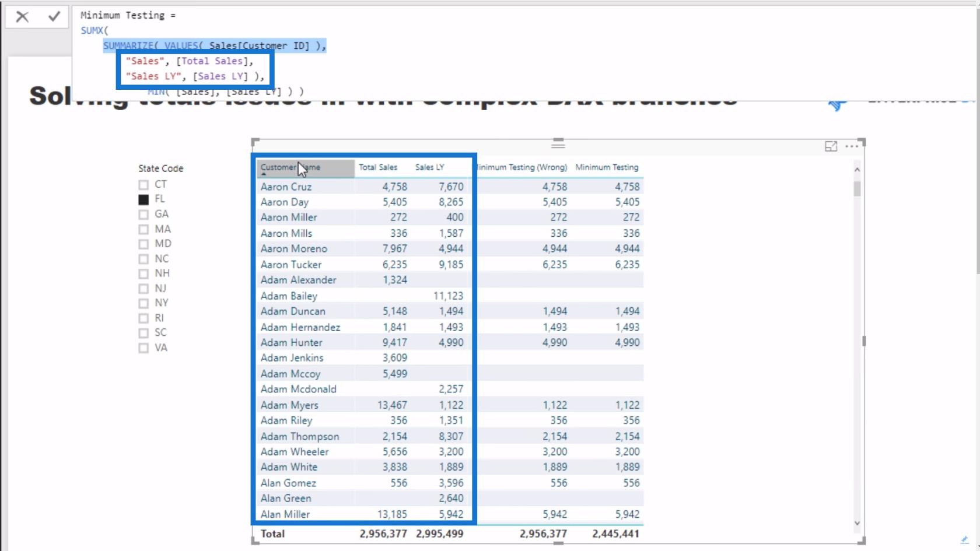Select the Aaron Miller row name
980x551 pixels.
tap(289, 217)
